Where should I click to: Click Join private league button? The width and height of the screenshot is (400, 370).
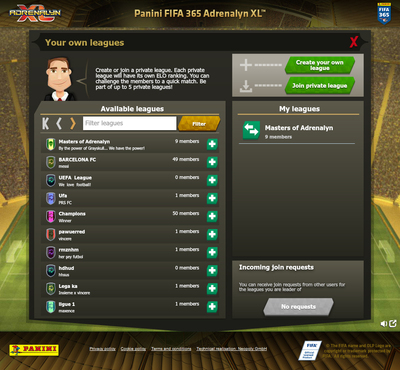[319, 86]
